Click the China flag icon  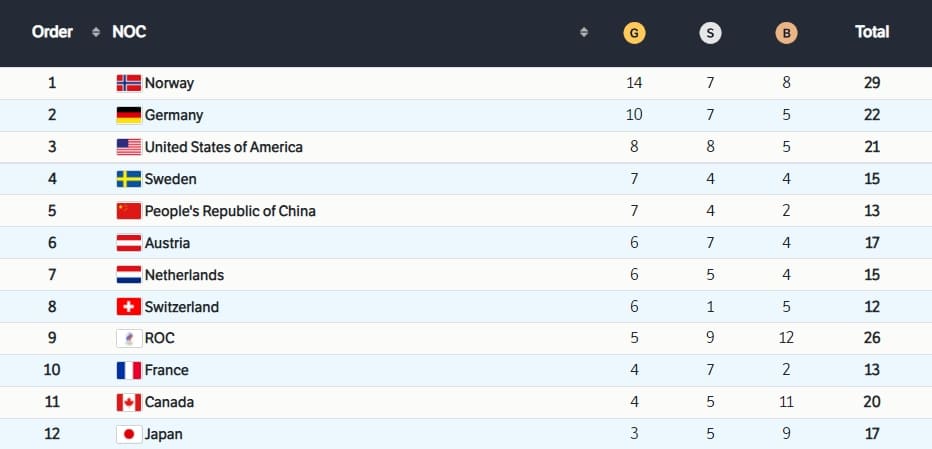coord(128,211)
